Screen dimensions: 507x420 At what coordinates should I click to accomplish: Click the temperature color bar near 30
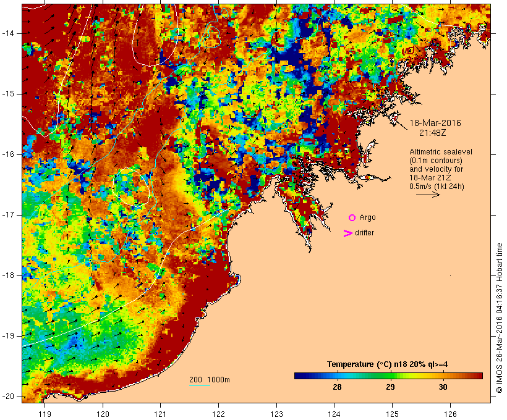pos(443,376)
